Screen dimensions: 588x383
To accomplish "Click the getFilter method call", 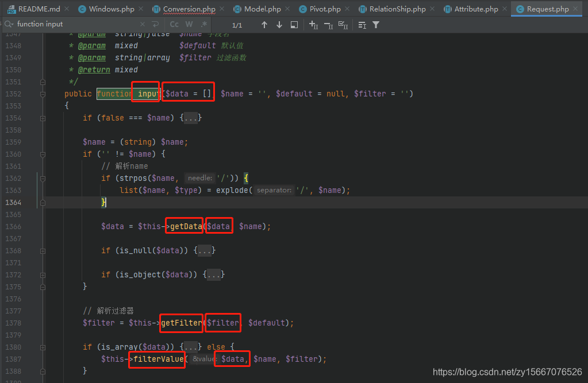I will pos(182,323).
